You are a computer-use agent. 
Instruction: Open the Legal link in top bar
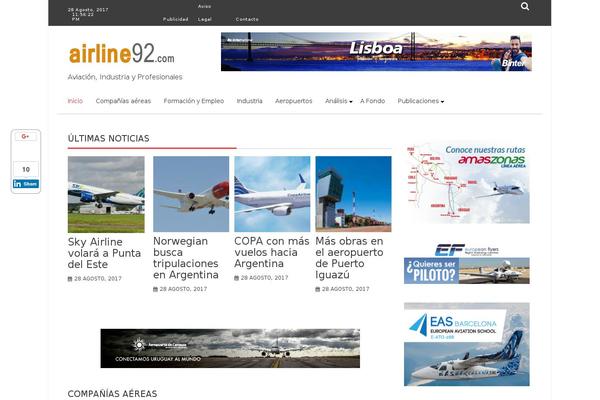click(205, 19)
